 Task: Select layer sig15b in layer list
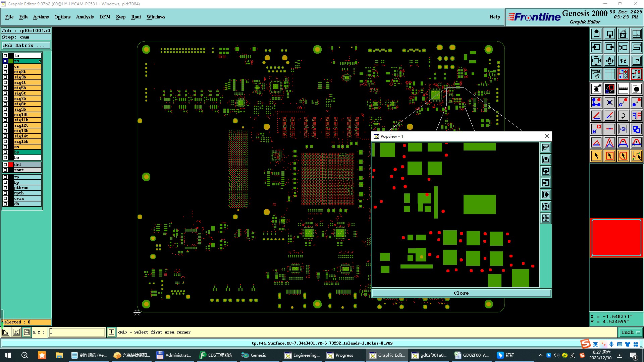pos(27,141)
